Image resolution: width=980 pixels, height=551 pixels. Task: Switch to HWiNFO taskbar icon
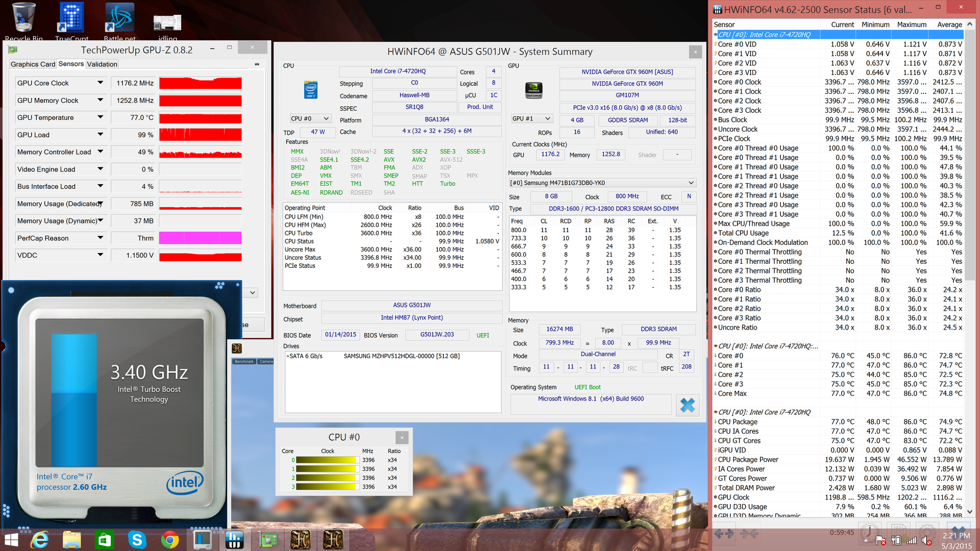click(235, 540)
